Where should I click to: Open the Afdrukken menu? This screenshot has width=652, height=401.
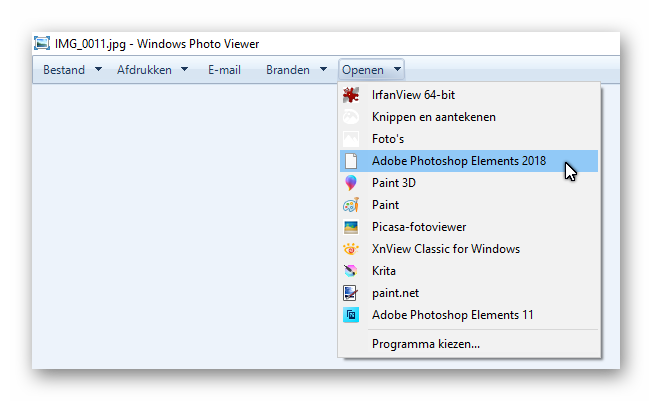click(x=144, y=70)
